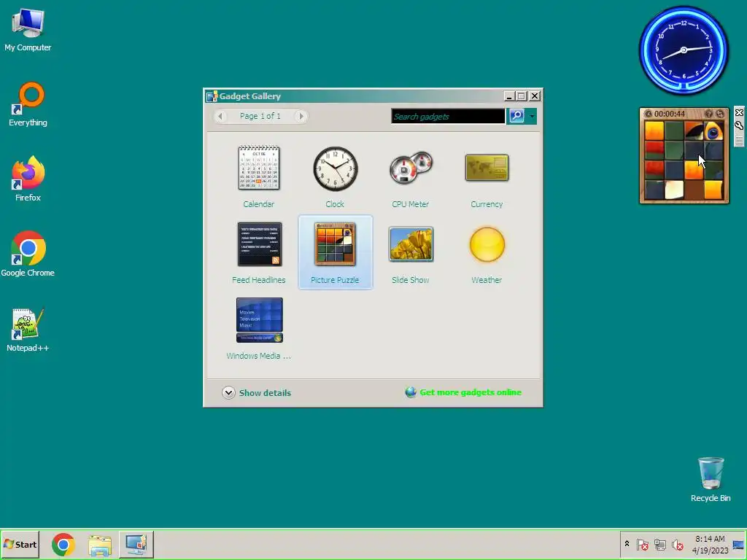Minimize the Gadget Gallery window
The width and height of the screenshot is (747, 560).
tap(509, 96)
